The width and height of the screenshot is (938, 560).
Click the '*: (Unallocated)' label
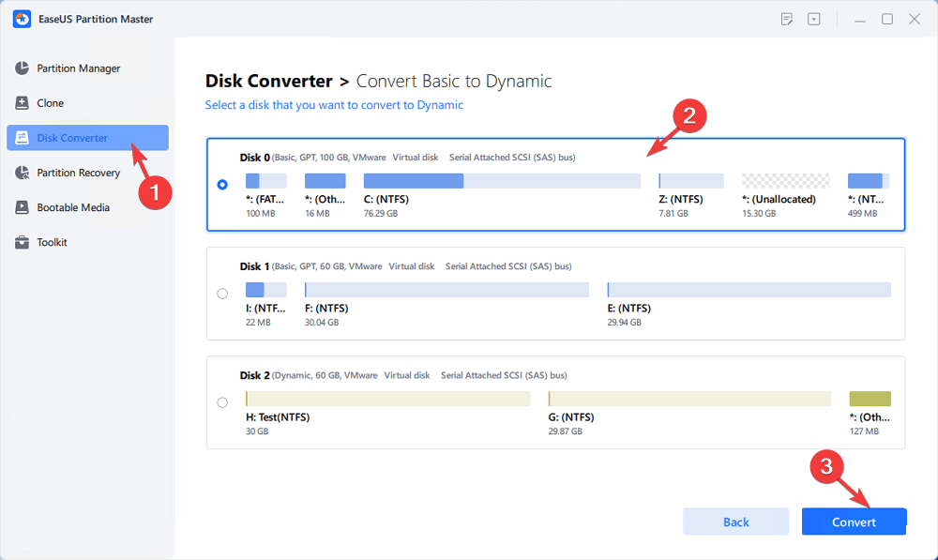coord(779,199)
